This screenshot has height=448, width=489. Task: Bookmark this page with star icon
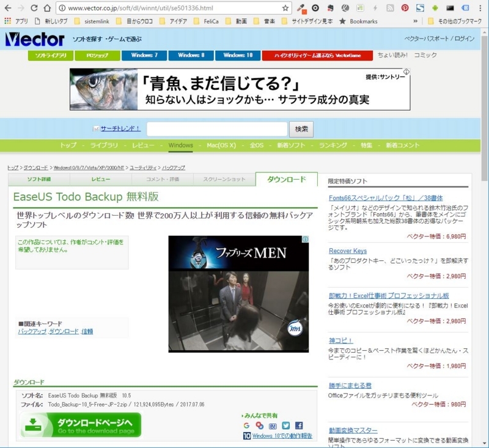click(x=285, y=8)
